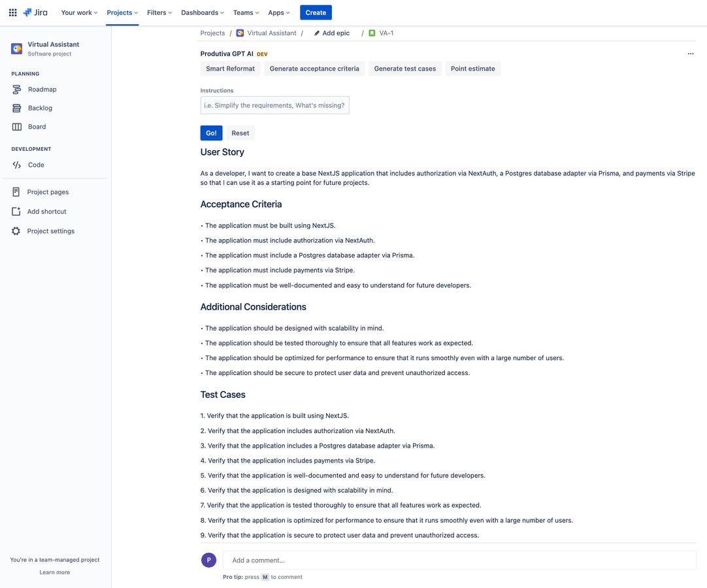Click the pencil icon beside Add epic
This screenshot has width=707, height=588.
point(316,33)
